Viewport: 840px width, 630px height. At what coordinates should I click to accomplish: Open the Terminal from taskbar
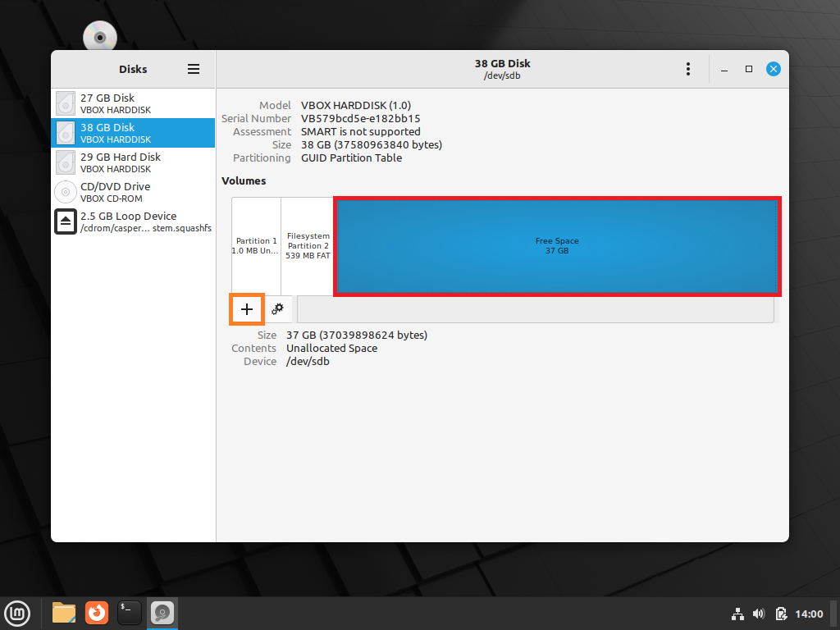pyautogui.click(x=129, y=613)
